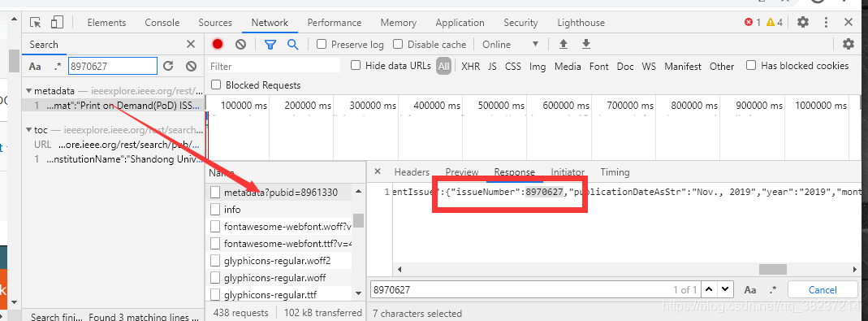This screenshot has width=868, height=321.
Task: Filter requests by CSS type
Action: point(513,66)
